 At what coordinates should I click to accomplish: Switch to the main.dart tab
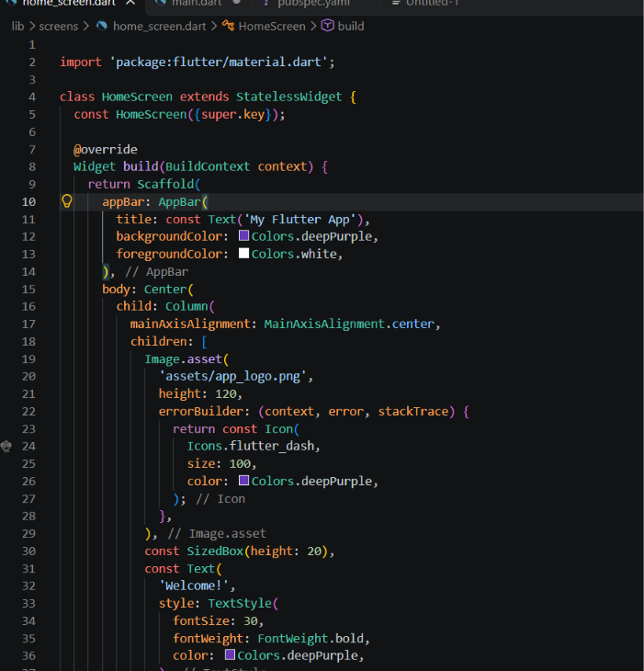coord(197,3)
